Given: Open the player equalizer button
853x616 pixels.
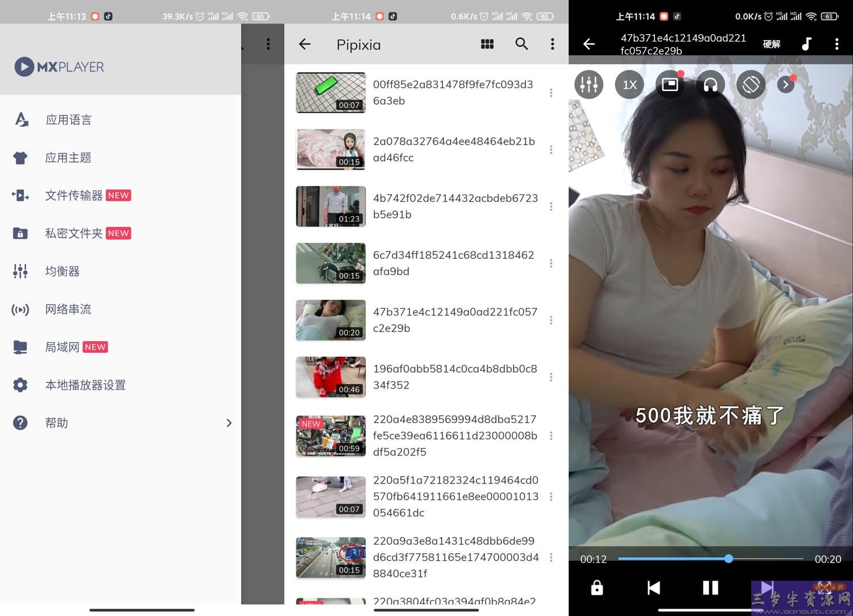Looking at the screenshot, I should click(589, 85).
